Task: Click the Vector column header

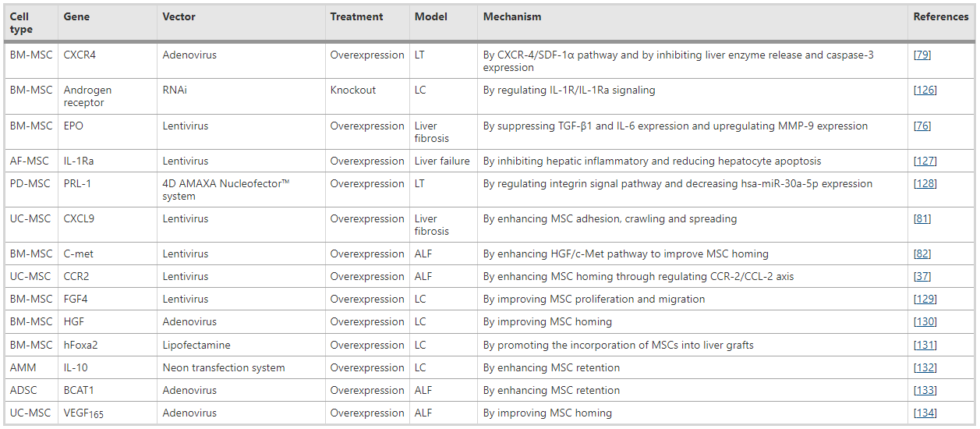Action: pos(179,17)
